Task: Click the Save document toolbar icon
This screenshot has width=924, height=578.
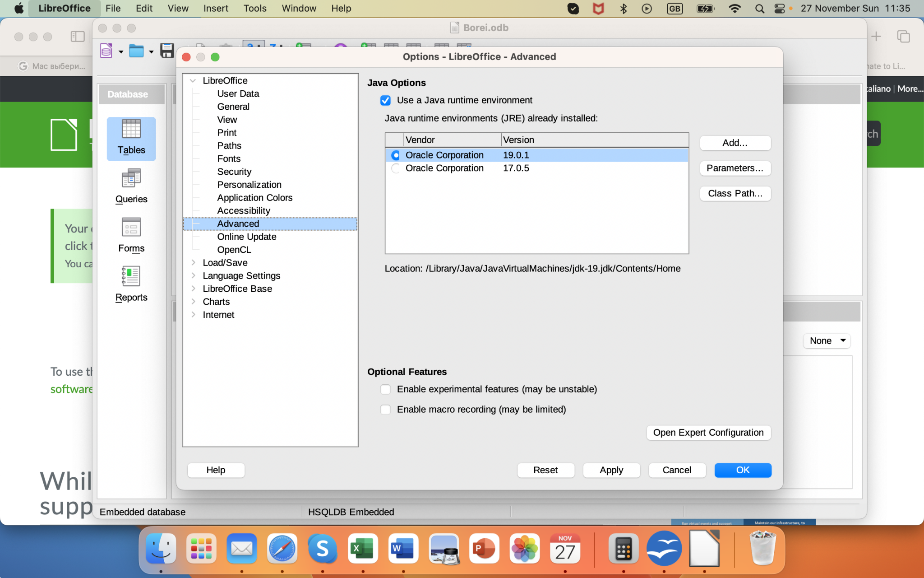Action: click(168, 50)
